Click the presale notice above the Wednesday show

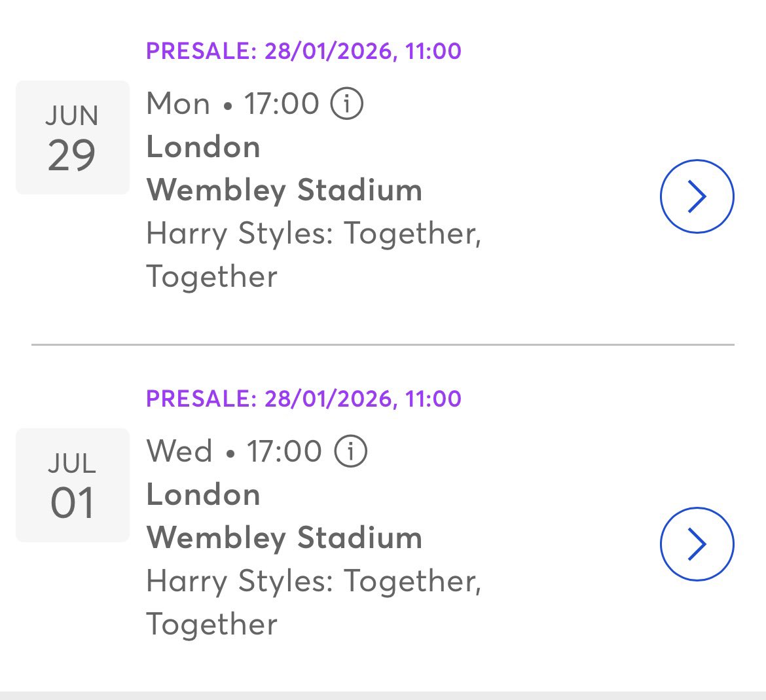point(304,399)
